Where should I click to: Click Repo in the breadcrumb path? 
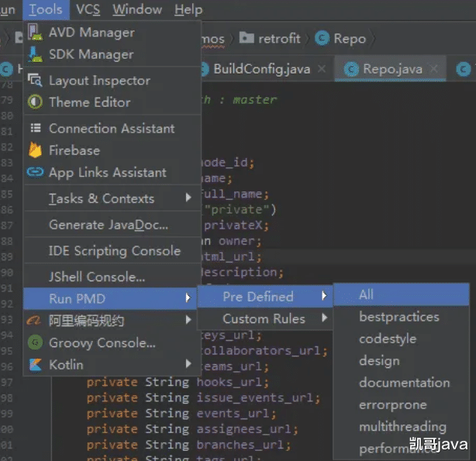350,40
